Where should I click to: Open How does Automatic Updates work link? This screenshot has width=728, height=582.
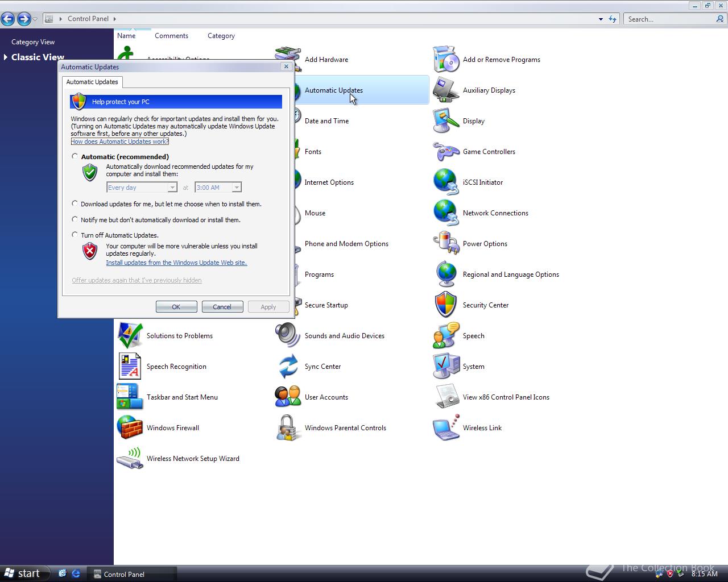(x=119, y=142)
